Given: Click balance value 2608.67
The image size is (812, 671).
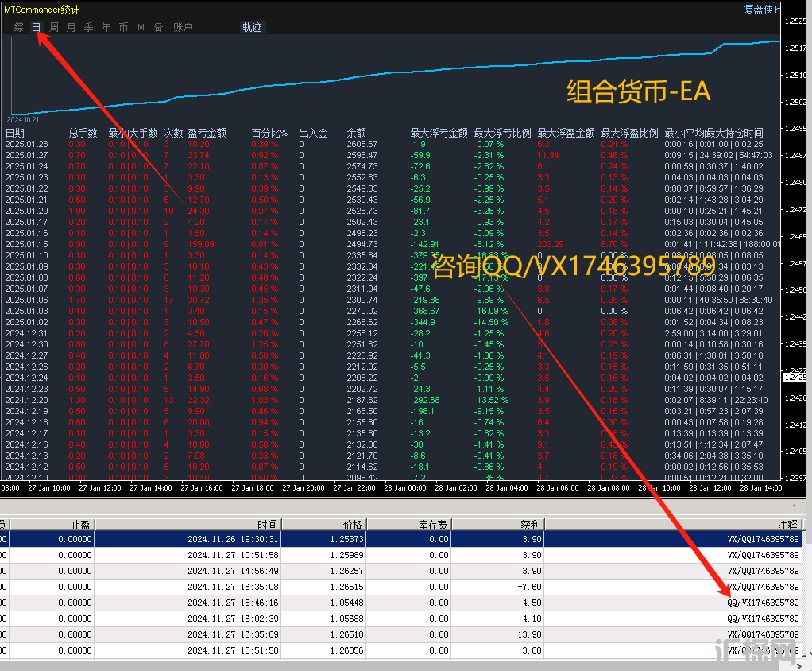Looking at the screenshot, I should coord(362,144).
